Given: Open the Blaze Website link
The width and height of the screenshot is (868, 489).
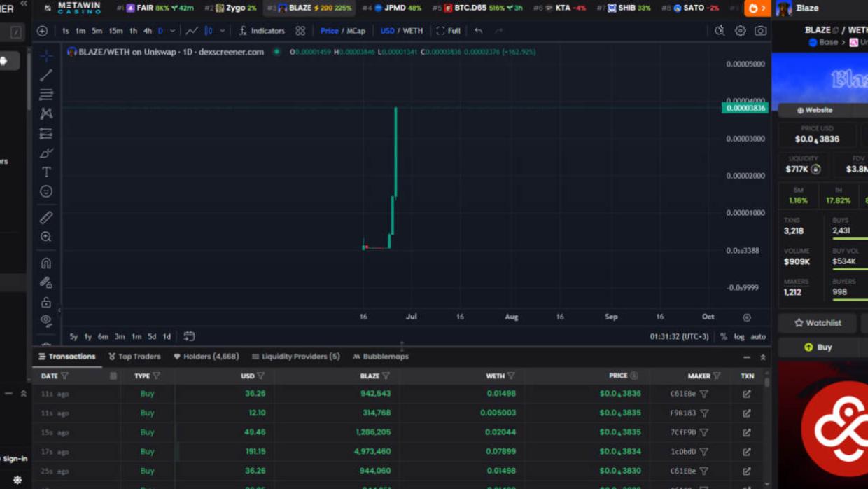Looking at the screenshot, I should click(x=815, y=110).
